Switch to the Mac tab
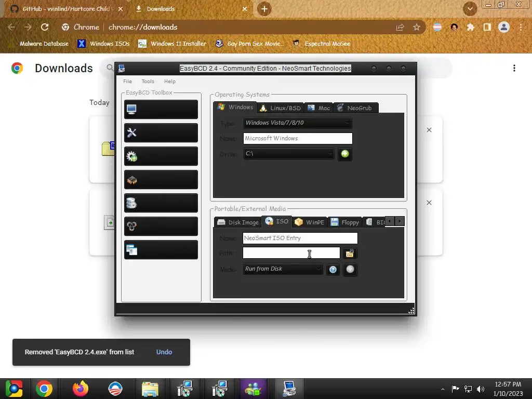Screen dimensions: 532x399 (x=318, y=108)
